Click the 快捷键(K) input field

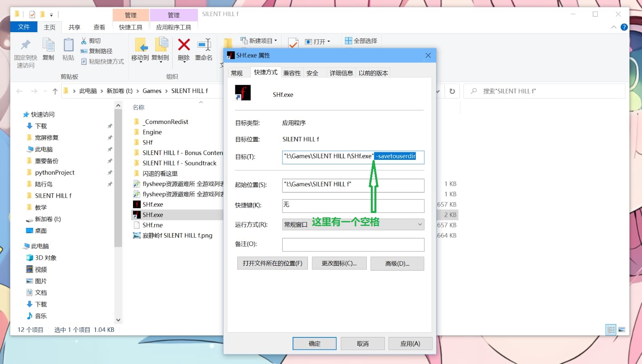pyautogui.click(x=353, y=206)
